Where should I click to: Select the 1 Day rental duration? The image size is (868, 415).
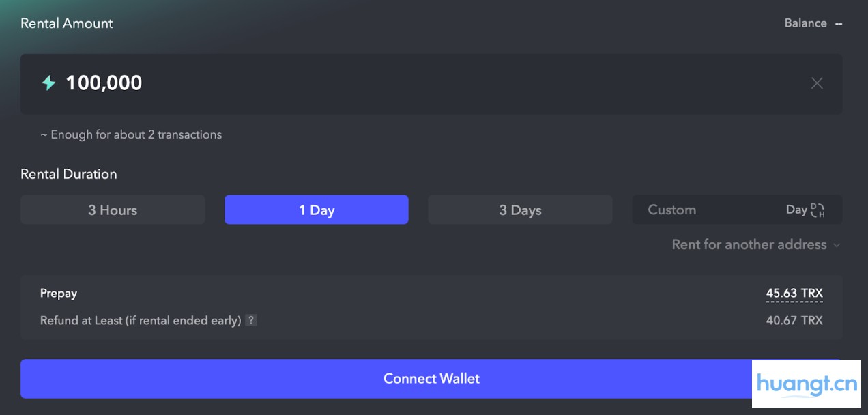[x=317, y=210]
